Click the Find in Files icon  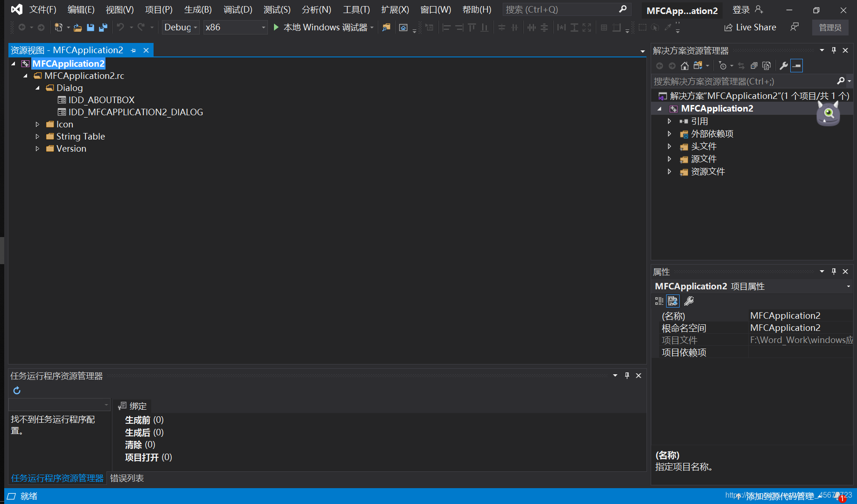[386, 28]
